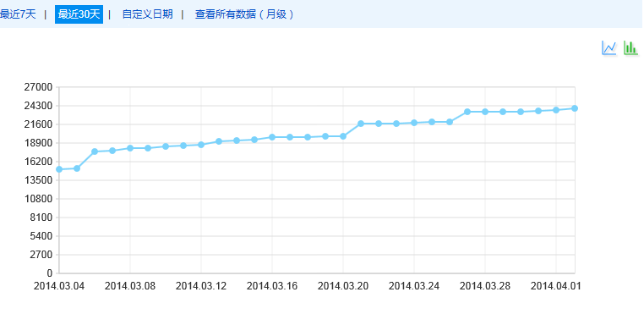Click x-axis label 2014.03.24
Image resolution: width=644 pixels, height=314 pixels.
414,286
